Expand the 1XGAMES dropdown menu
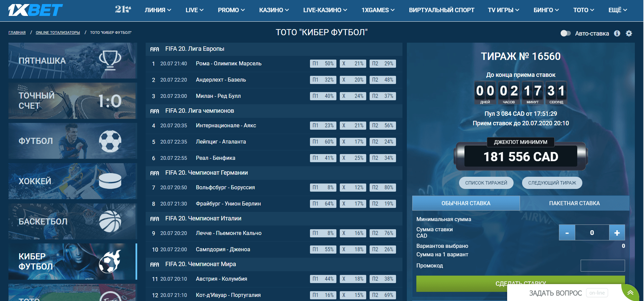This screenshot has height=301, width=644. (378, 10)
